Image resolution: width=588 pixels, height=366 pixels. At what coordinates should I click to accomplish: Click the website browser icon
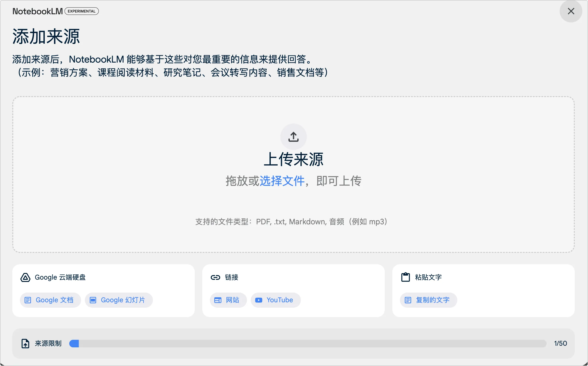pos(218,300)
